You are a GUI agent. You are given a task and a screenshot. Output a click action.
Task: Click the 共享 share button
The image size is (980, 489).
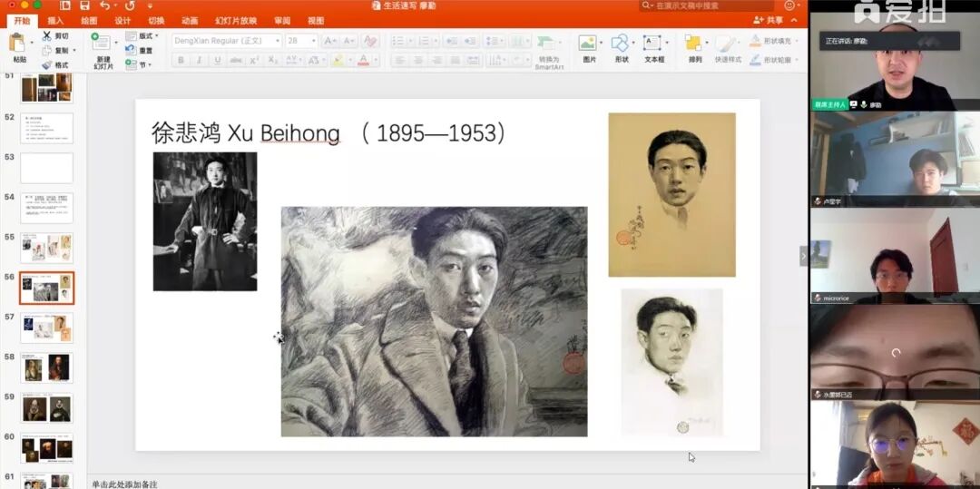click(769, 21)
